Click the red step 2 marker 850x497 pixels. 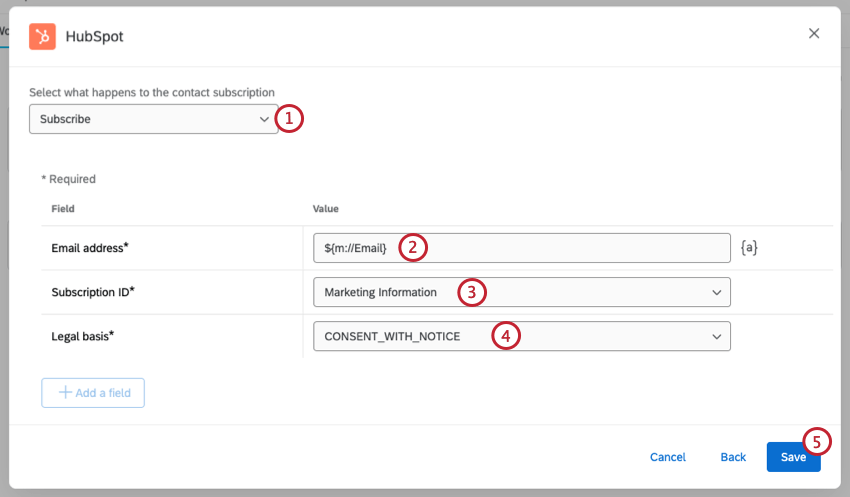pos(413,247)
